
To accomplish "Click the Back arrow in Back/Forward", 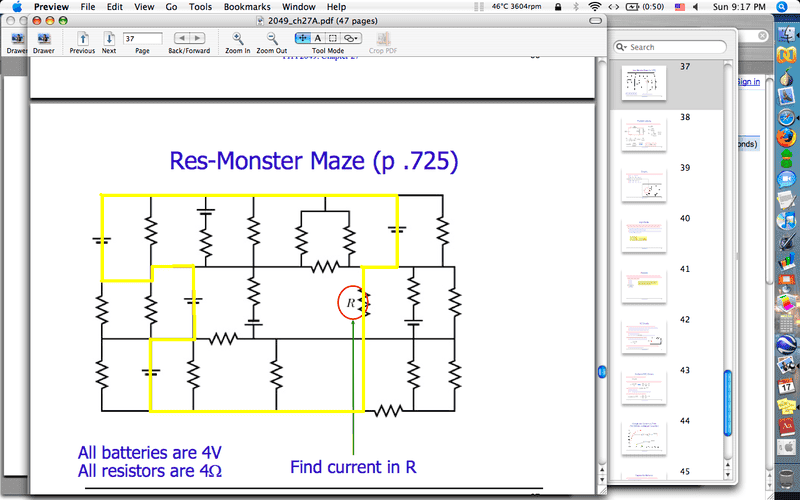I will point(182,38).
